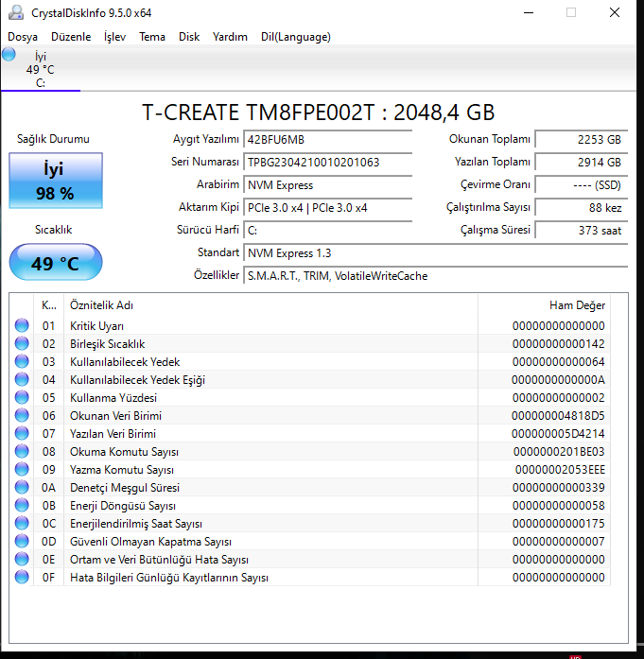Click the interface field NVM Express
Image resolution: width=644 pixels, height=659 pixels.
[328, 185]
